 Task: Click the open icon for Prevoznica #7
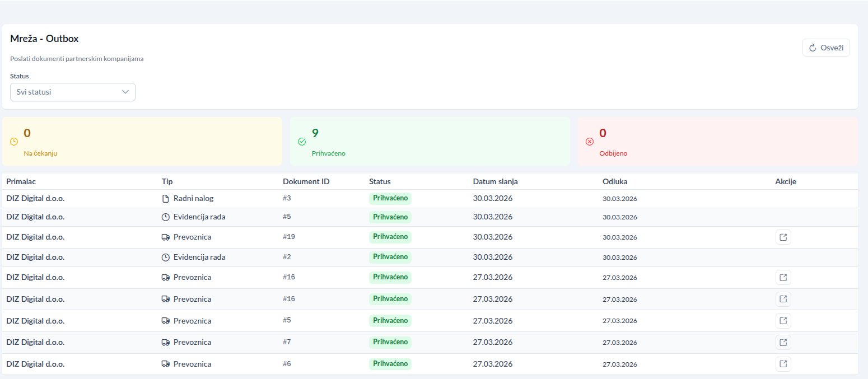(x=783, y=342)
